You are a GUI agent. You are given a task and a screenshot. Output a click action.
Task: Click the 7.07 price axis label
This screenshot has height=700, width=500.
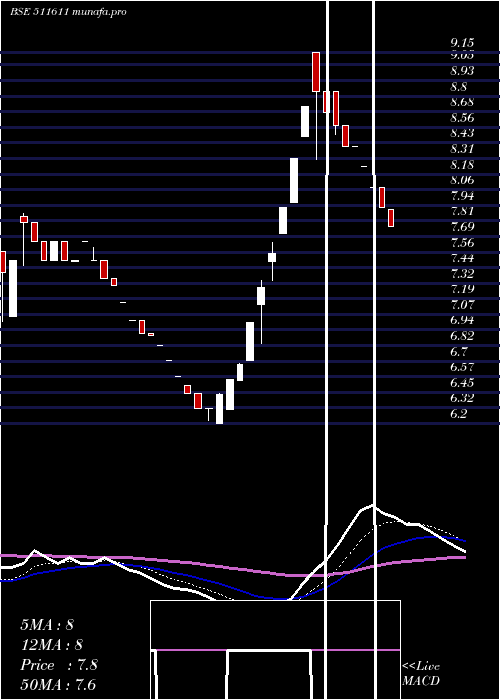coord(462,305)
